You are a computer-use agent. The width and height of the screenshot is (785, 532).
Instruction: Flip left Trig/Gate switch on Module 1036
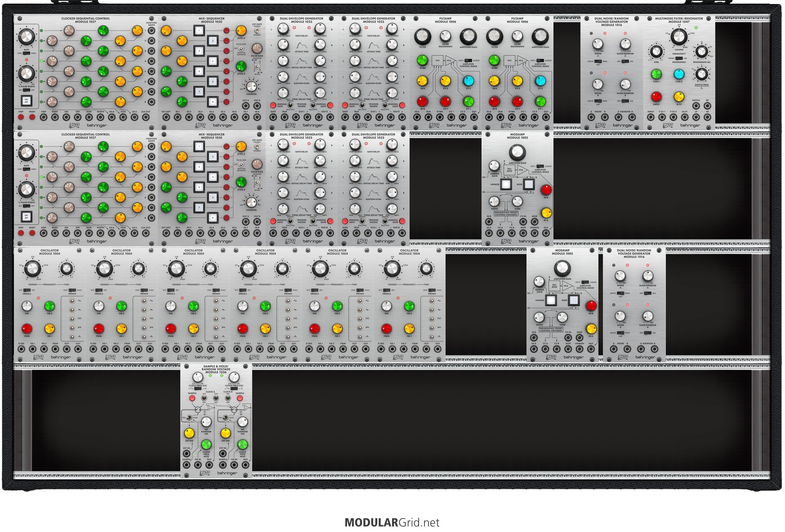pos(189,418)
